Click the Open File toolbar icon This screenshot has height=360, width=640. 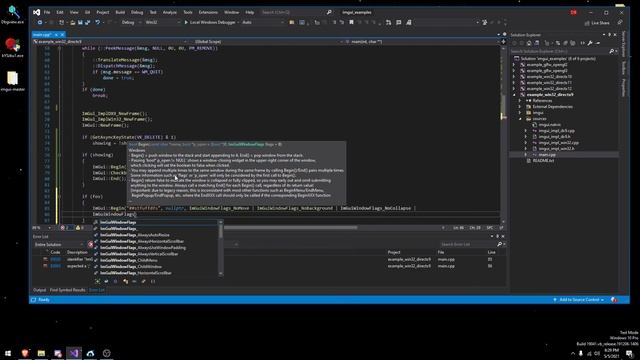click(x=73, y=22)
